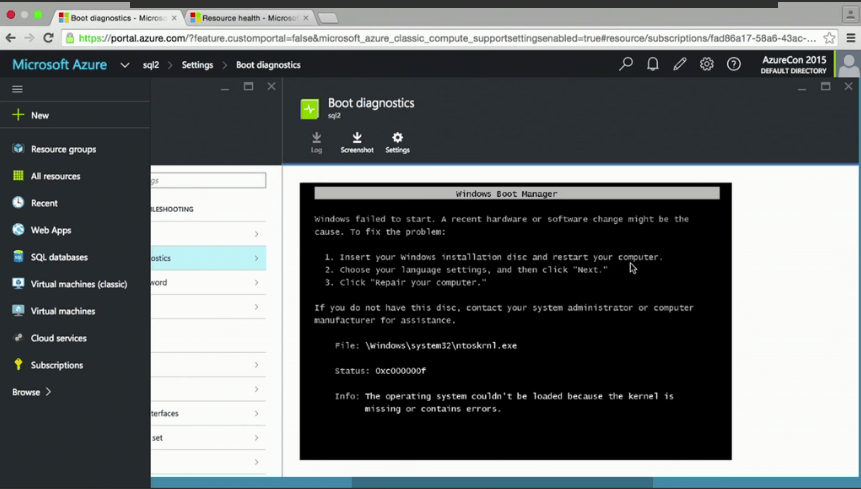The width and height of the screenshot is (861, 489).
Task: Toggle the hamburger sidebar menu
Action: (18, 89)
